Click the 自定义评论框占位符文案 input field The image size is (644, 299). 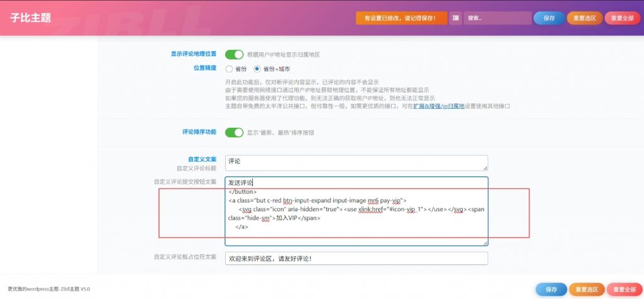tap(356, 259)
